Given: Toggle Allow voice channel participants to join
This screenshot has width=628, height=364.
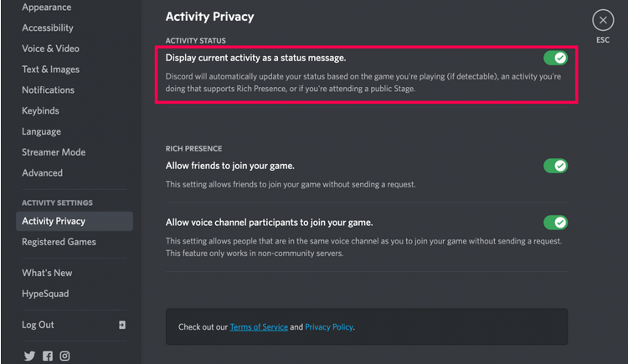Looking at the screenshot, I should coord(555,223).
